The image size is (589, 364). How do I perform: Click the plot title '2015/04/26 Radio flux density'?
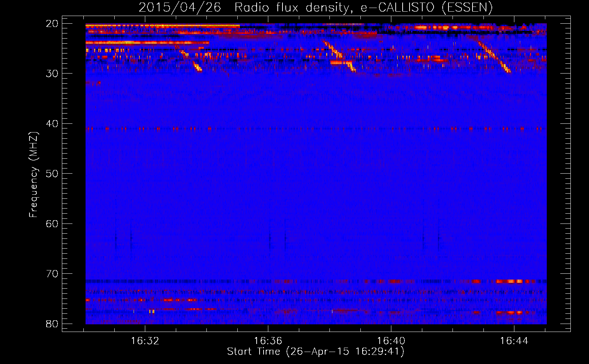(x=316, y=8)
